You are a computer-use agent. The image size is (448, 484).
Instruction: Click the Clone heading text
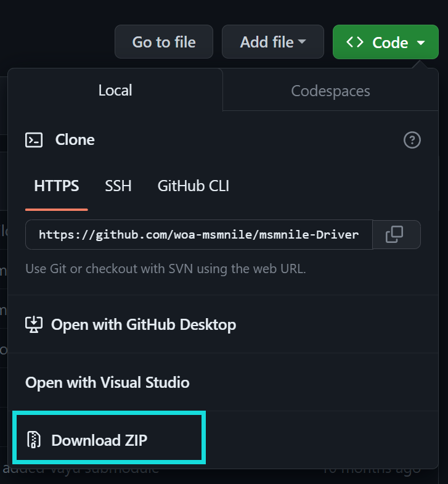coord(75,140)
